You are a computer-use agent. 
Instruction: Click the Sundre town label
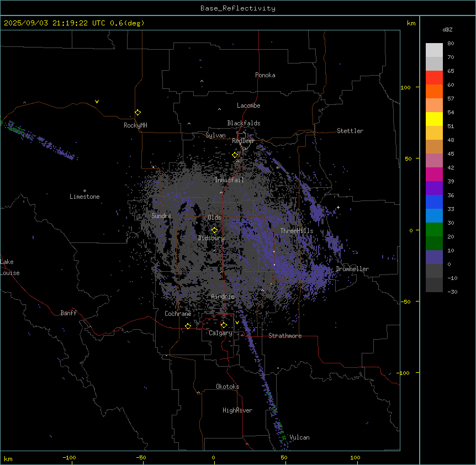click(x=161, y=216)
